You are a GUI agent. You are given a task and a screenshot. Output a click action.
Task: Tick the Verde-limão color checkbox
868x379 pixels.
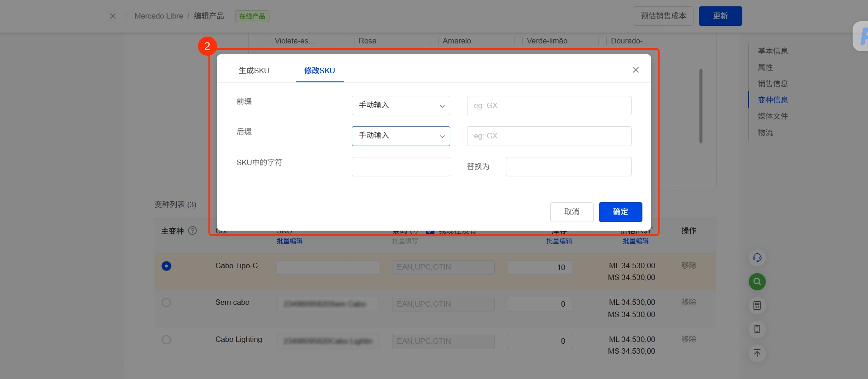point(518,41)
